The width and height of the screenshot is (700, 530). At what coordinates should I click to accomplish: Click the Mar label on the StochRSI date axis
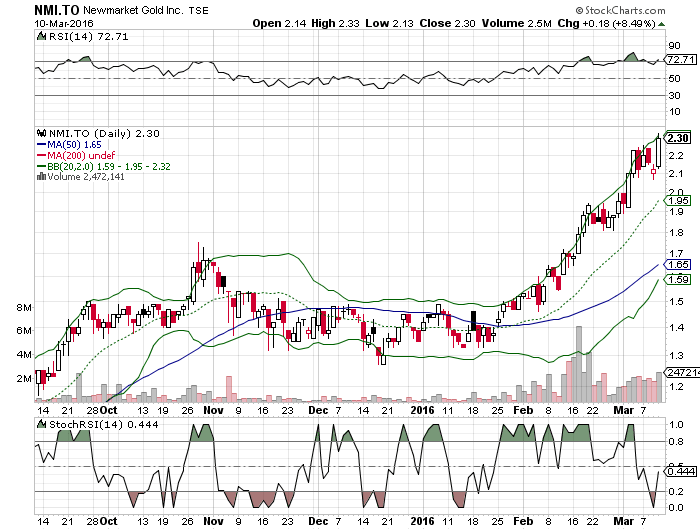tap(623, 521)
